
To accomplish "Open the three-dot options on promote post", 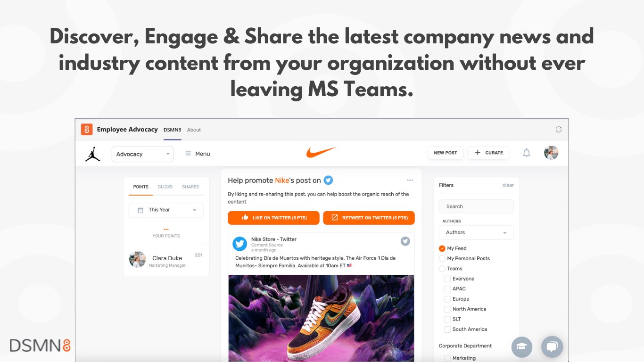I will [x=410, y=180].
